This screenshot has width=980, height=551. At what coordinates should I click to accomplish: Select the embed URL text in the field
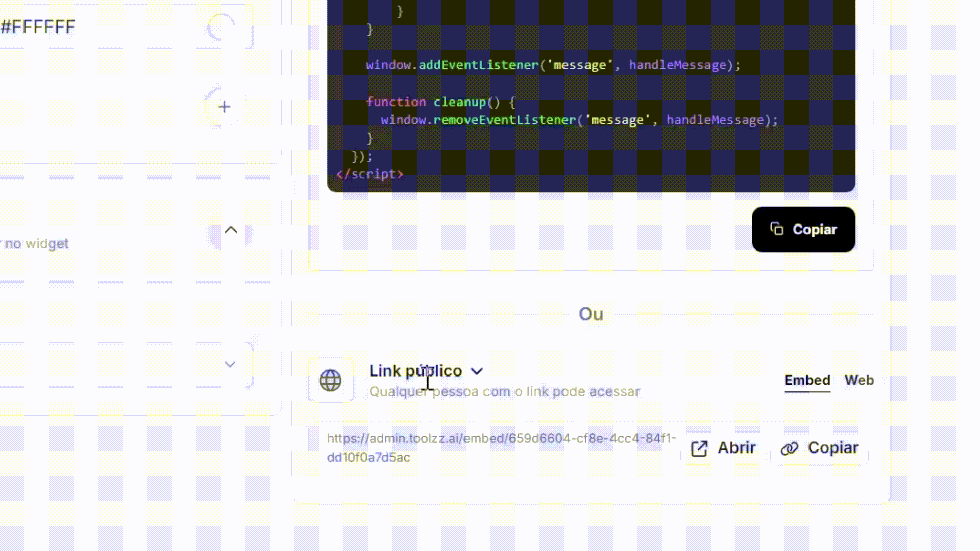501,447
